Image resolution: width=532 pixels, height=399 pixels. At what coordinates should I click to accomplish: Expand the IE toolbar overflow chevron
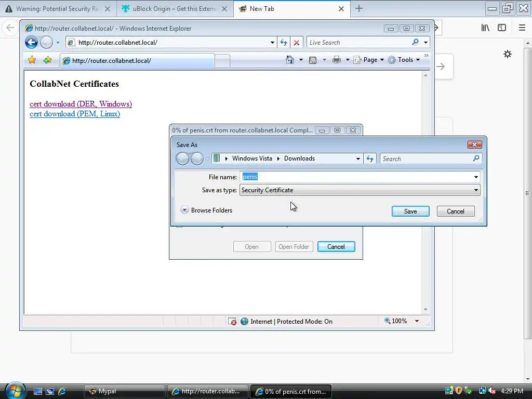(427, 55)
